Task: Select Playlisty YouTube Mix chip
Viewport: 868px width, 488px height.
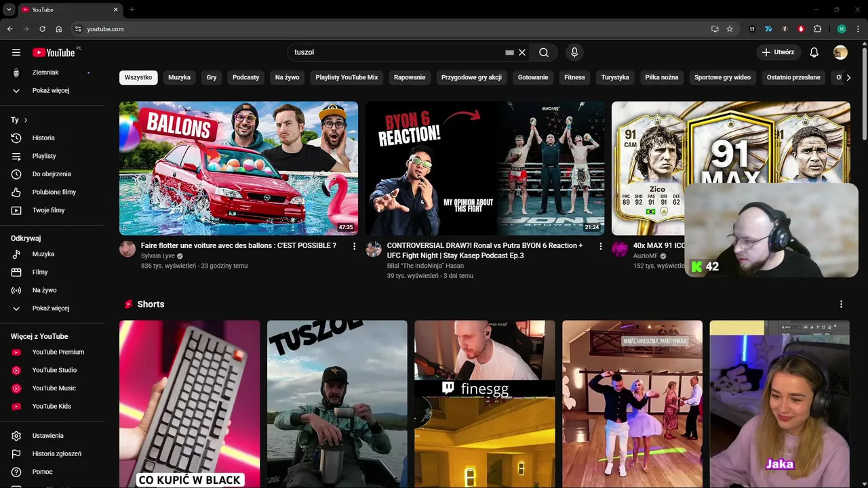Action: coord(347,77)
